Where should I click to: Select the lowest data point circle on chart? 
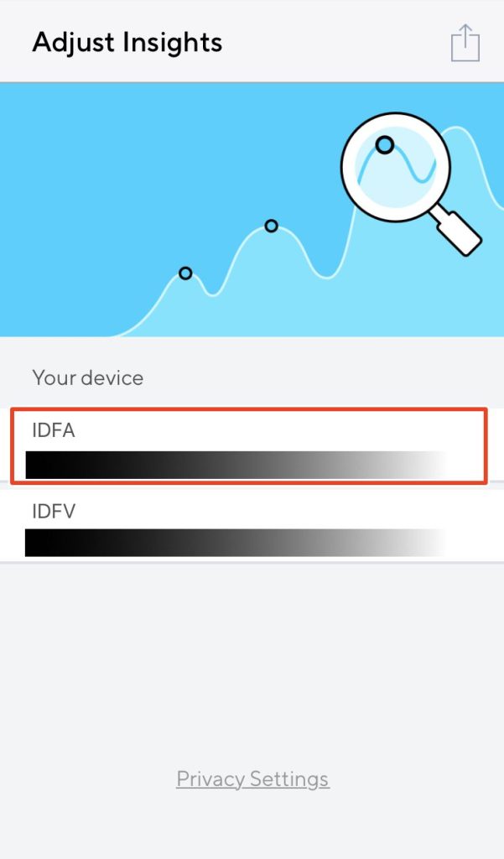tap(185, 273)
